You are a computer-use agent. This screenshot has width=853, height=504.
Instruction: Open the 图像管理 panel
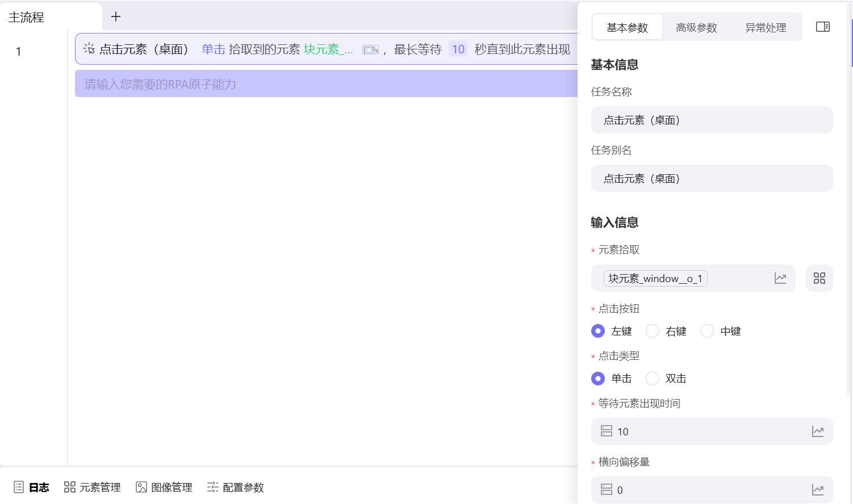pos(172,487)
